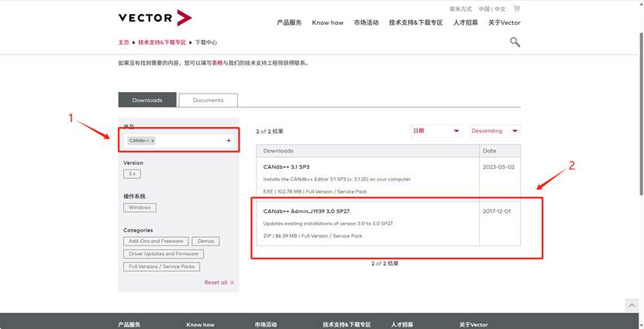Click the scroll-to-top arrow button
Viewport: 644px width, 329px height.
coord(632,305)
